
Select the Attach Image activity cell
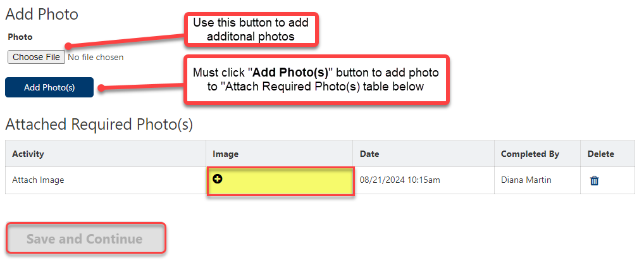(38, 180)
